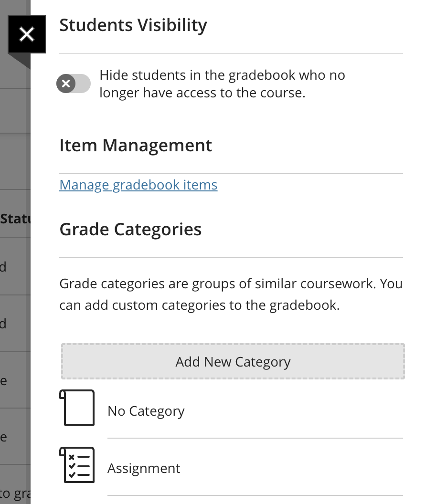Click the Grade Categories heading
Image resolution: width=425 pixels, height=504 pixels.
(130, 229)
